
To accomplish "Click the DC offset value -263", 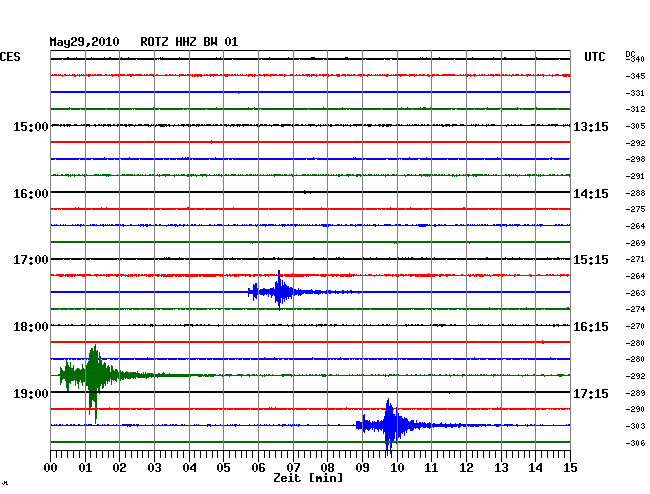I will (x=635, y=293).
